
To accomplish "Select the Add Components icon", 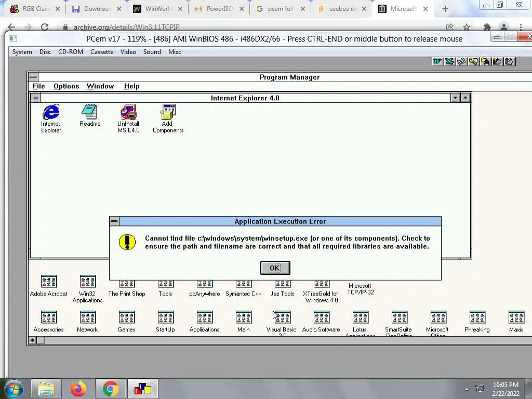I will pos(168,118).
